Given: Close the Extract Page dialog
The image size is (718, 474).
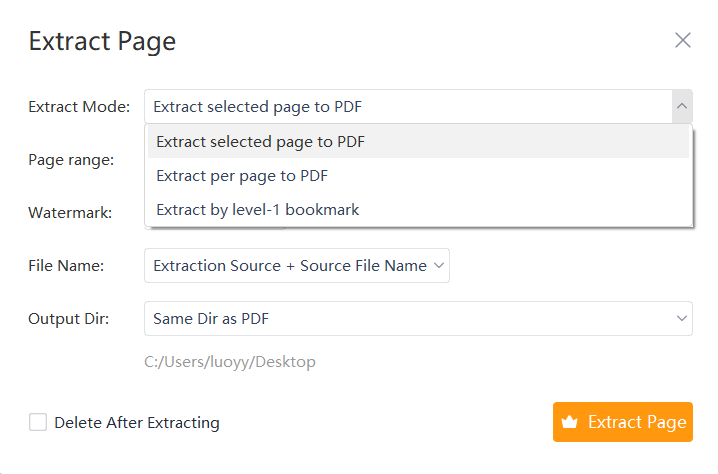Looking at the screenshot, I should pos(683,40).
